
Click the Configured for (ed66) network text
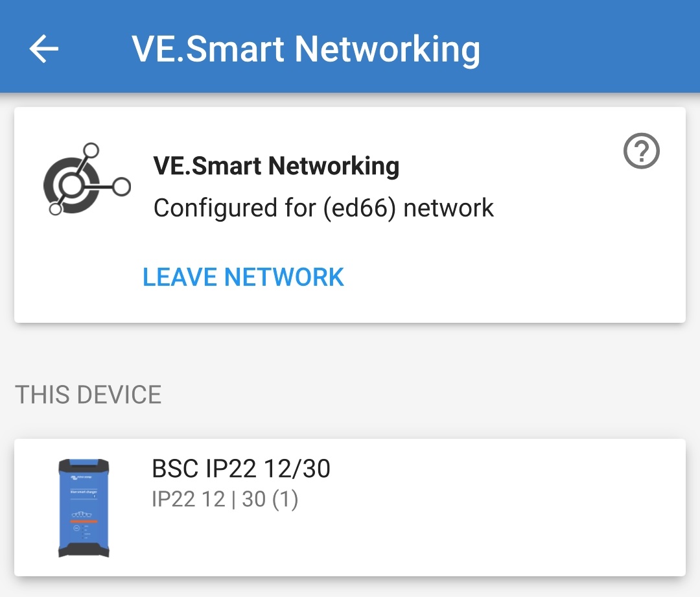(323, 208)
